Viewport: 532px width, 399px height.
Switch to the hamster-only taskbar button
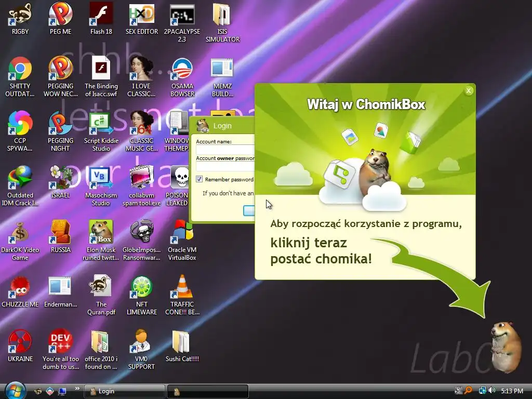coord(208,391)
